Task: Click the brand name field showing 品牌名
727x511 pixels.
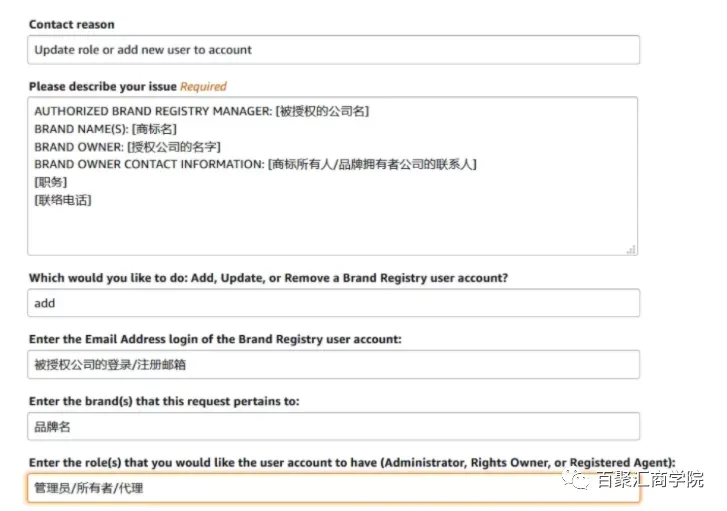Action: (333, 426)
